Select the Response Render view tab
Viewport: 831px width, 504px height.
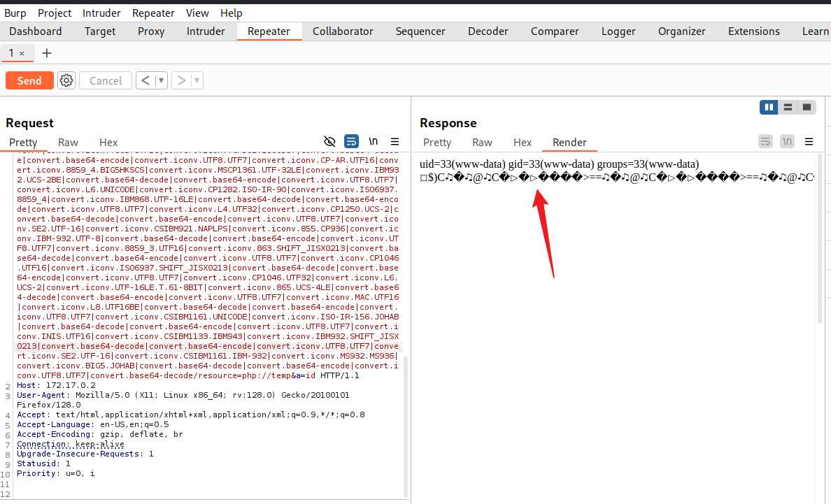(569, 143)
